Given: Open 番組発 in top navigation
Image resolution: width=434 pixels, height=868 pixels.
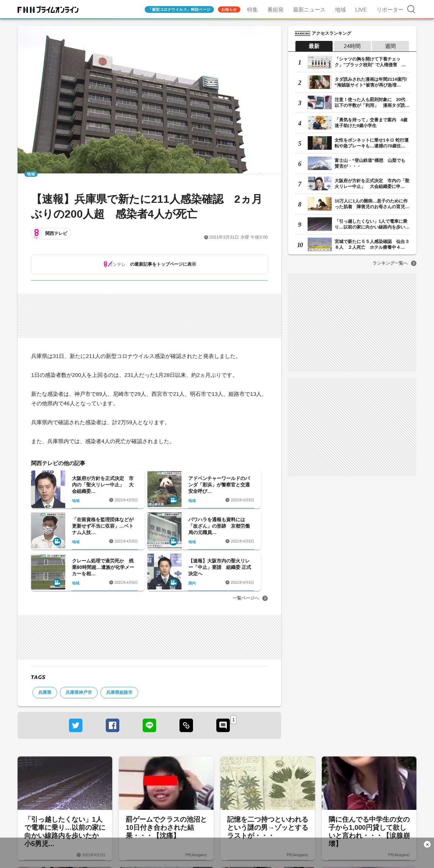Looking at the screenshot, I should tap(275, 10).
